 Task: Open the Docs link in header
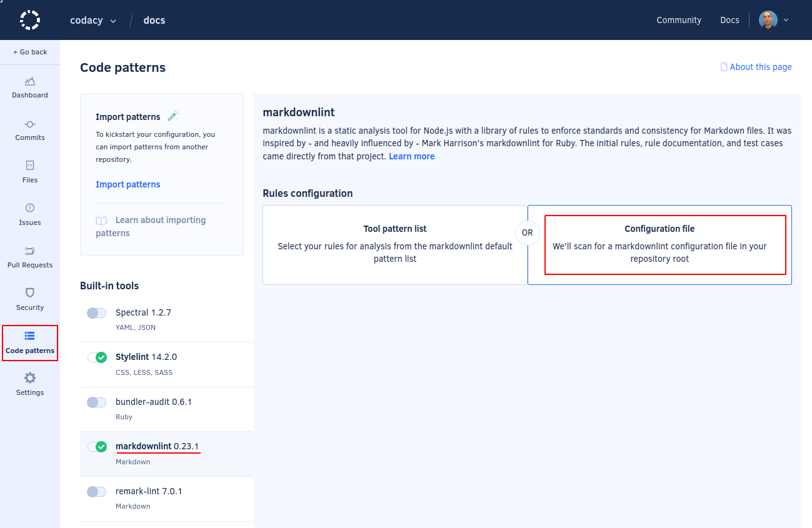(x=729, y=20)
